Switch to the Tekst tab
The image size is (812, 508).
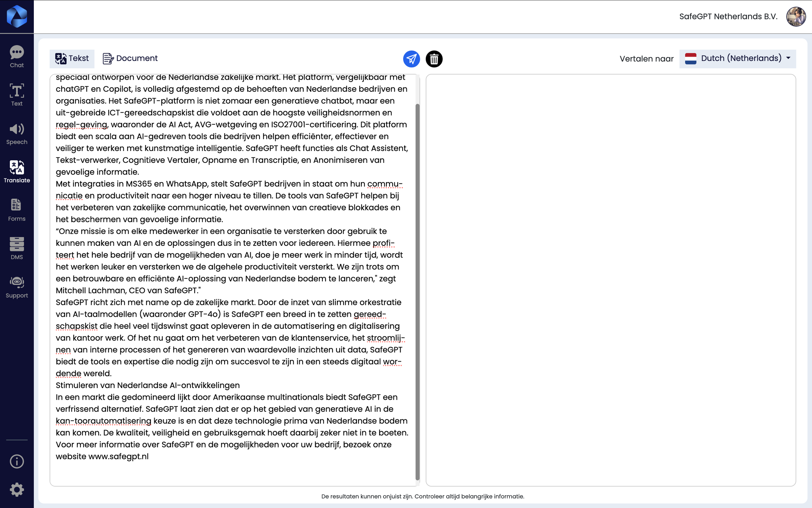(x=72, y=59)
